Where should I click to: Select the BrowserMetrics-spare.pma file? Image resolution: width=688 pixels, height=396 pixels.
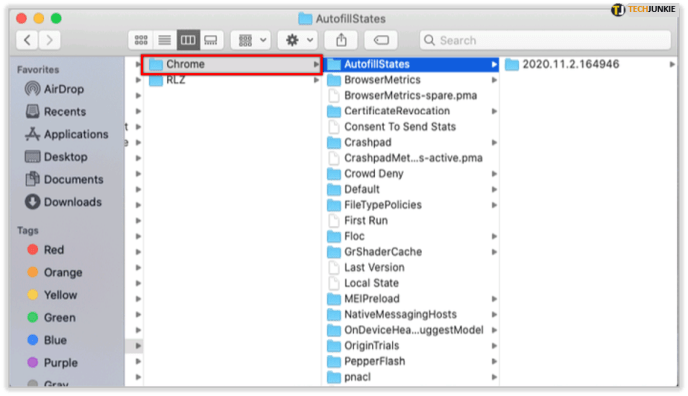(x=412, y=96)
